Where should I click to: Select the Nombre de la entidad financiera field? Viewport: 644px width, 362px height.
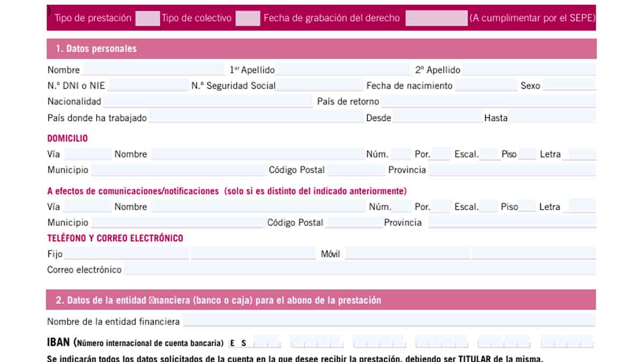point(389,321)
